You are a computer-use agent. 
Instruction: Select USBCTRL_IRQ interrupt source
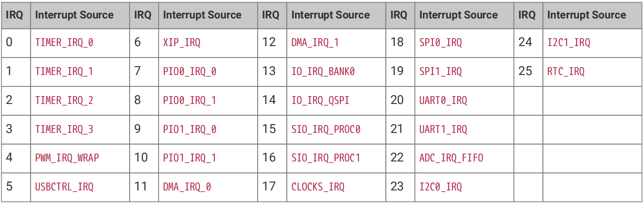click(64, 186)
